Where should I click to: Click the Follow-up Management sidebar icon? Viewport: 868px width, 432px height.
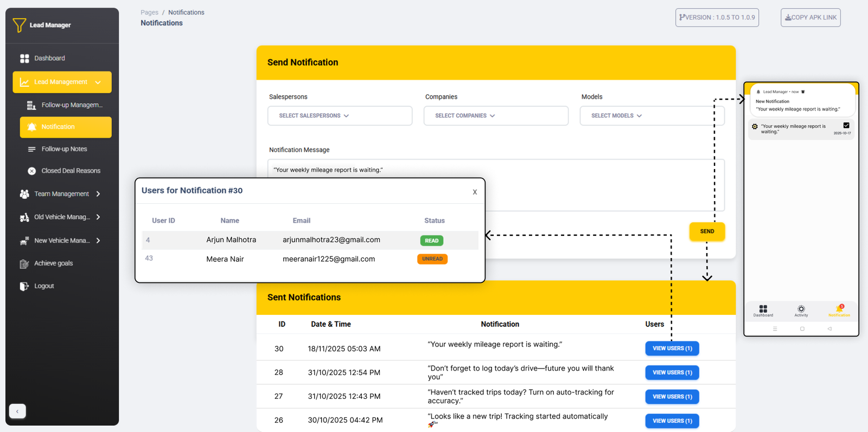(x=31, y=105)
